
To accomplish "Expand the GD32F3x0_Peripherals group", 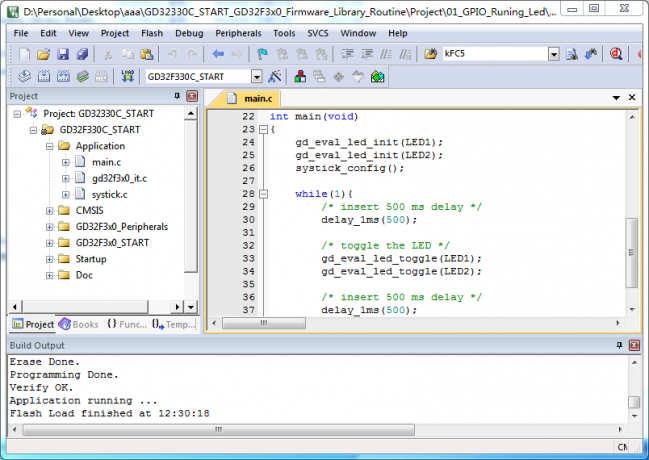I will click(50, 227).
